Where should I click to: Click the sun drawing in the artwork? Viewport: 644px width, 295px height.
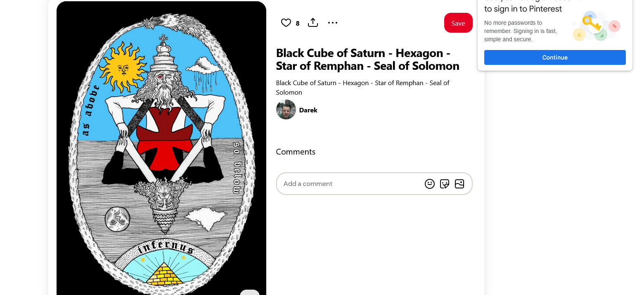point(123,67)
